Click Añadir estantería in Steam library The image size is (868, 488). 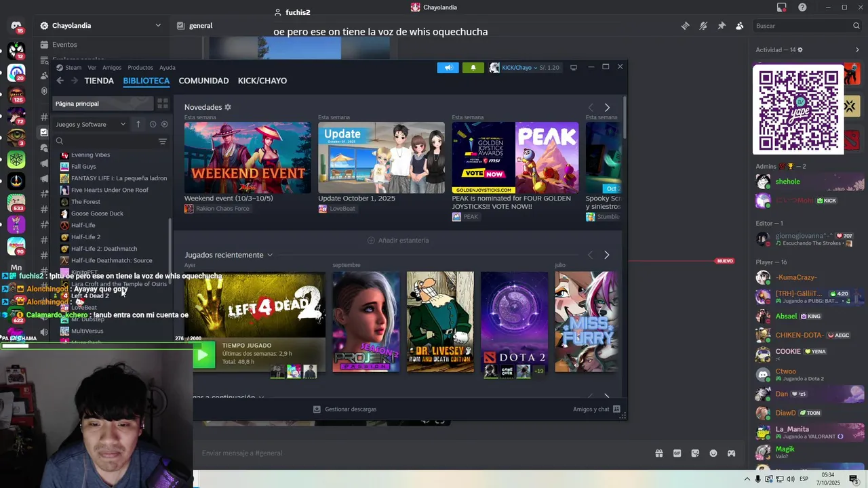(x=398, y=241)
